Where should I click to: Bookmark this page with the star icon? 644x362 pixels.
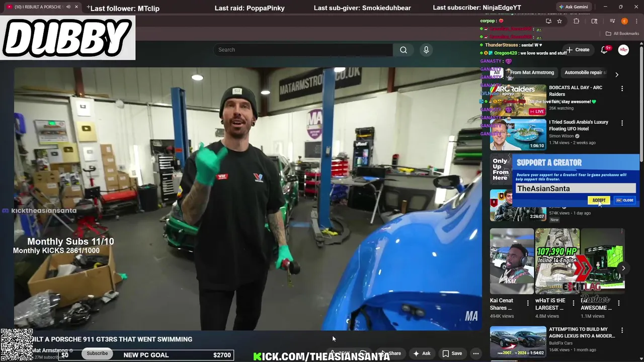coord(559,21)
